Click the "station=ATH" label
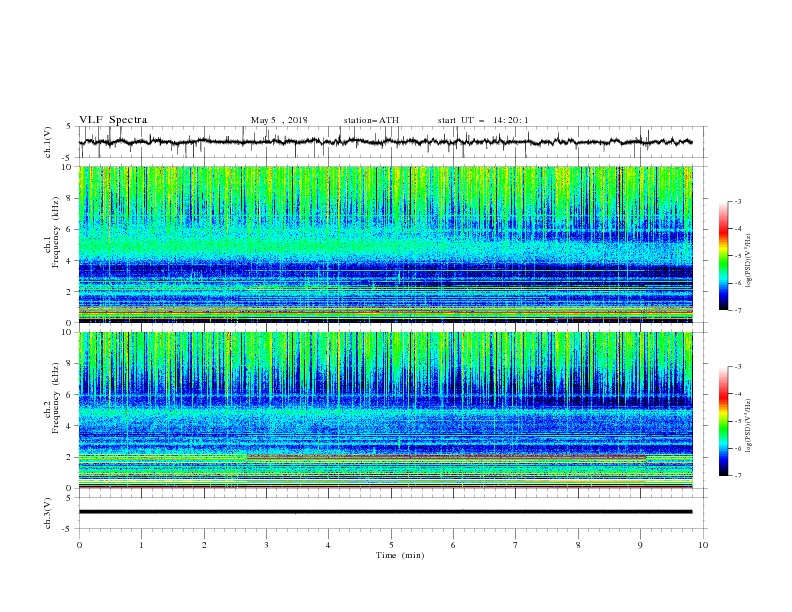 click(x=371, y=120)
